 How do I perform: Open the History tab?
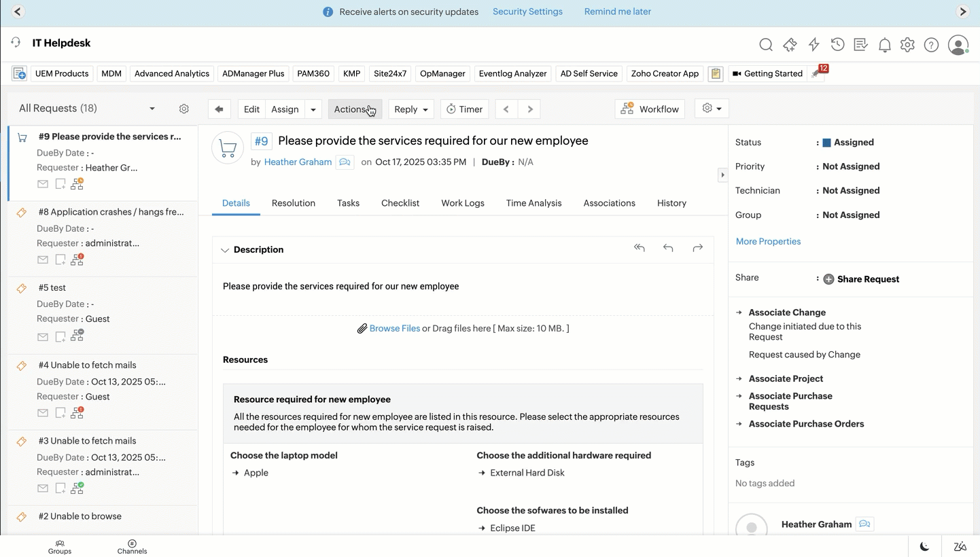point(671,203)
